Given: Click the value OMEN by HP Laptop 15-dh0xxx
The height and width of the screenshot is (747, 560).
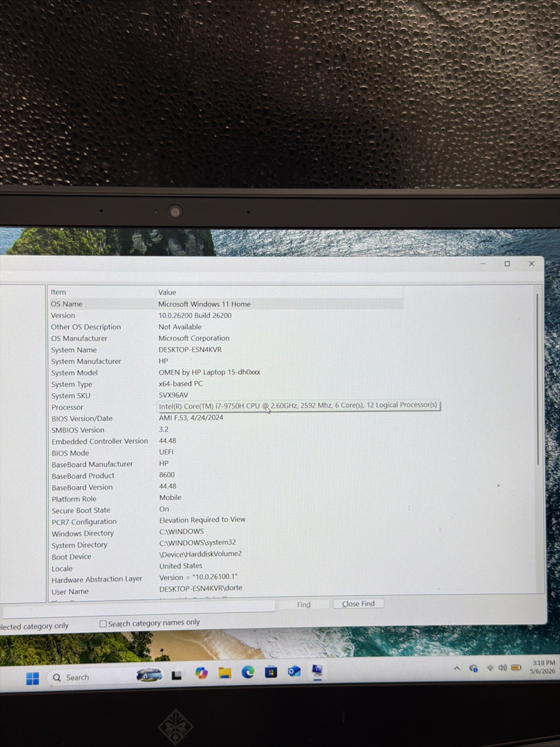Looking at the screenshot, I should pos(209,372).
